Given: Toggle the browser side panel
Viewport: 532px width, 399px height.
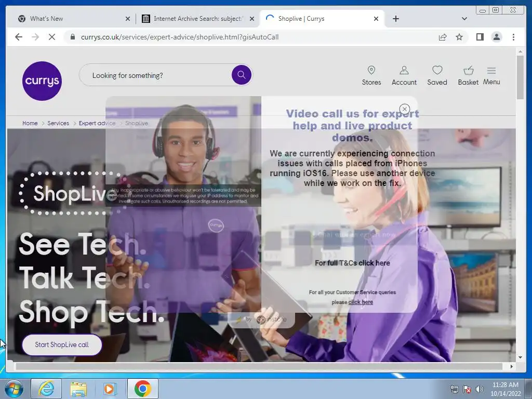Looking at the screenshot, I should [480, 37].
